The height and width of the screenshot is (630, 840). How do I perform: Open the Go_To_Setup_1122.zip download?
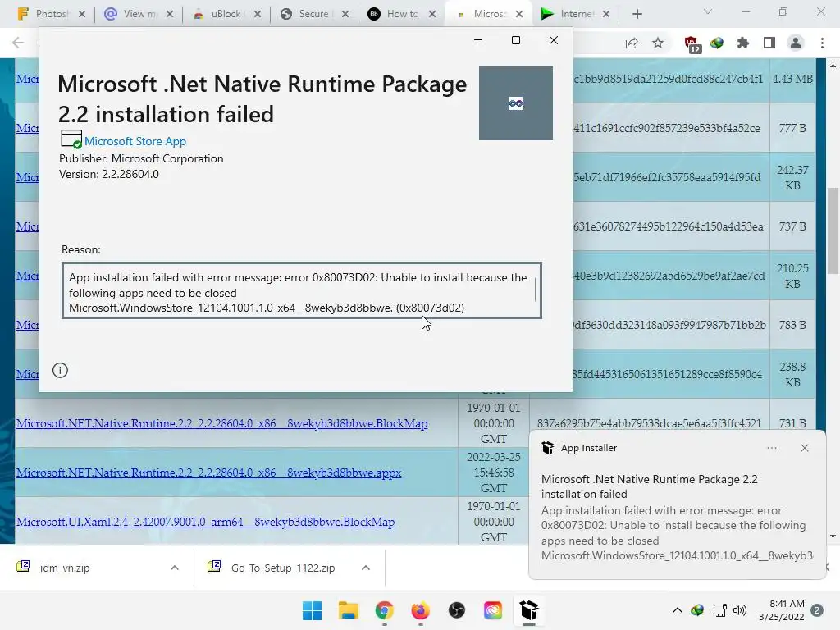pyautogui.click(x=282, y=568)
